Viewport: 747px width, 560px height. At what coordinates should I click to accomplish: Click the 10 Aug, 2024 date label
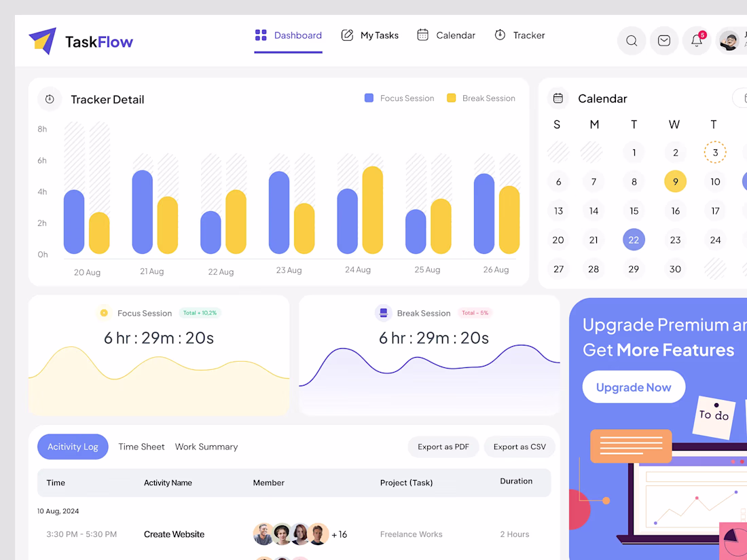tap(58, 511)
